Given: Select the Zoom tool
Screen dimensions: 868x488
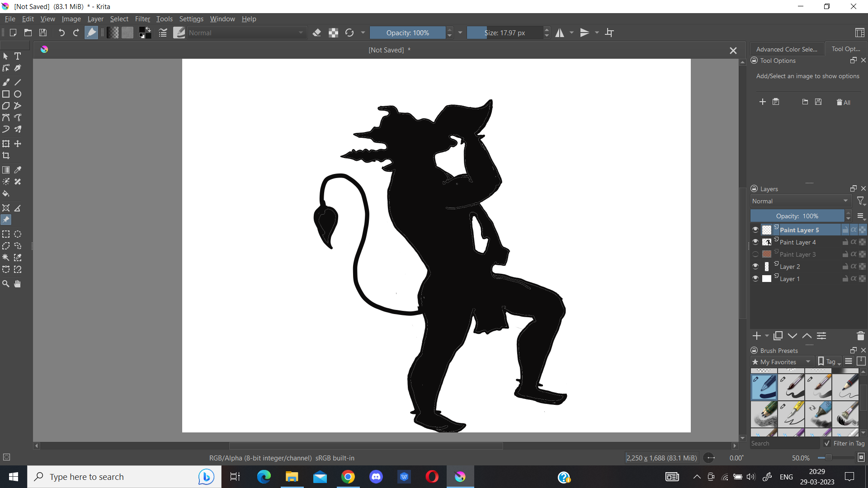Looking at the screenshot, I should [x=6, y=284].
